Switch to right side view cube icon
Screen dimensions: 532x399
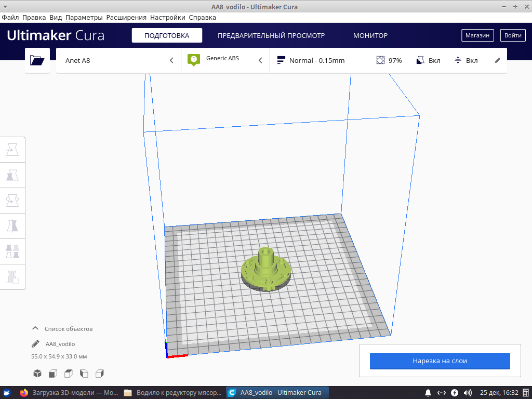(x=99, y=374)
